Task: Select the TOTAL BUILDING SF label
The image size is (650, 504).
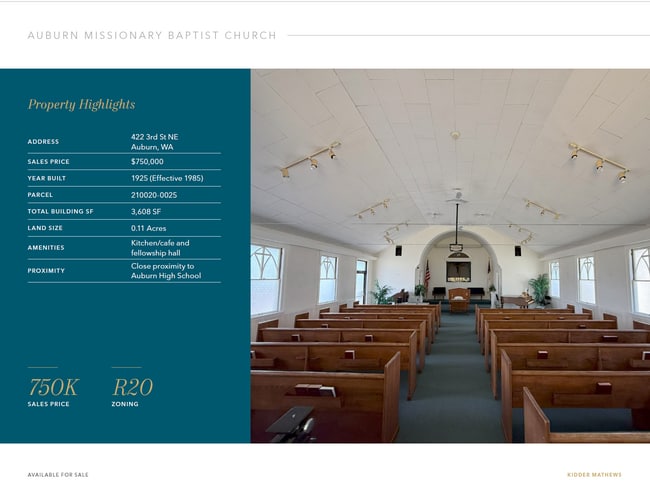Action: (60, 212)
